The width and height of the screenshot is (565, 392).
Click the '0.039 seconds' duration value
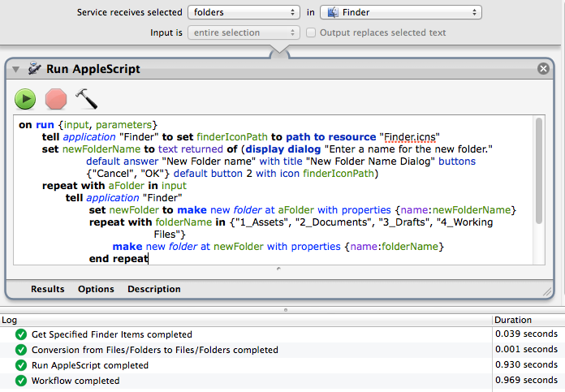(x=526, y=334)
